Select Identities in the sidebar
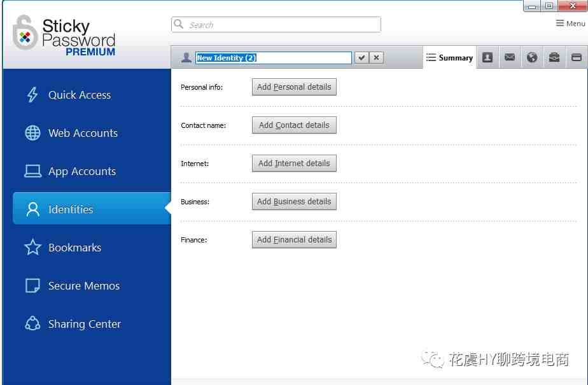The image size is (588, 385). [92, 209]
